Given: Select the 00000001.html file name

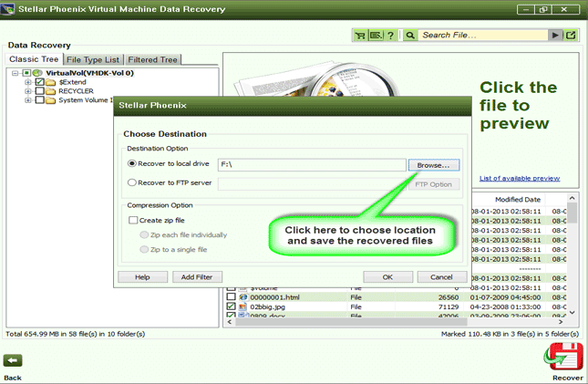Looking at the screenshot, I should [x=275, y=297].
